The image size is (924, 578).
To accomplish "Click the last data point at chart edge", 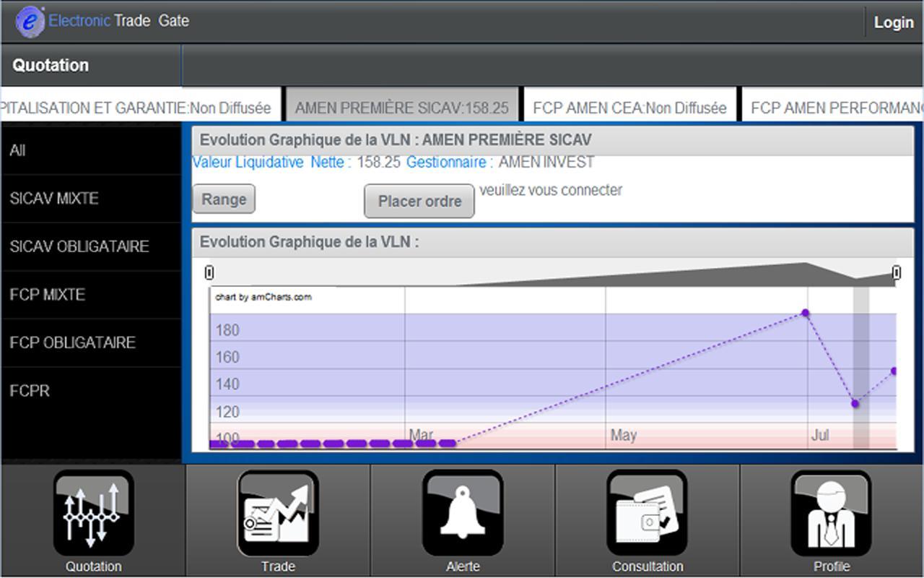I will (894, 371).
